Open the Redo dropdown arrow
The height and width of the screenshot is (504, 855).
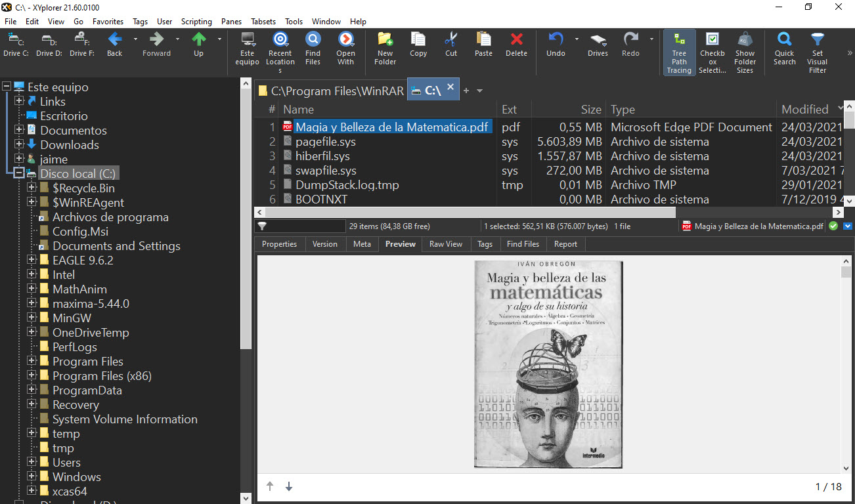651,39
